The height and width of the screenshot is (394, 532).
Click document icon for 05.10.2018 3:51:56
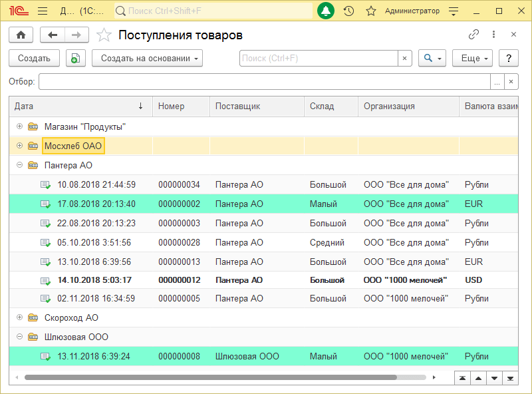tap(45, 243)
